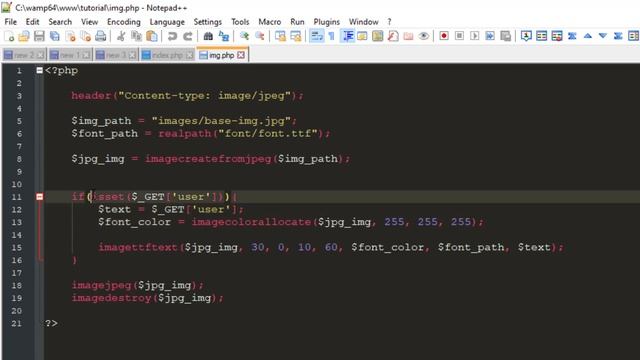This screenshot has height=360, width=640.
Task: Undo the last edit
Action: 172,36
